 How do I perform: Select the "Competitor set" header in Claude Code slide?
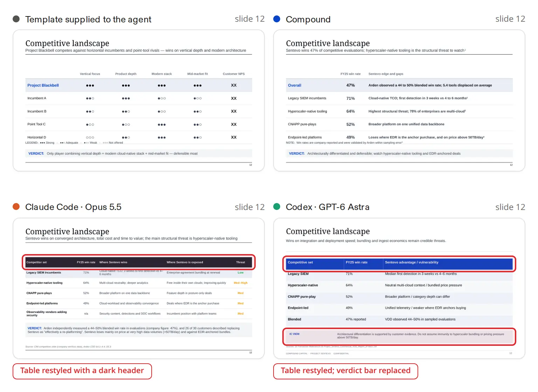(x=36, y=262)
